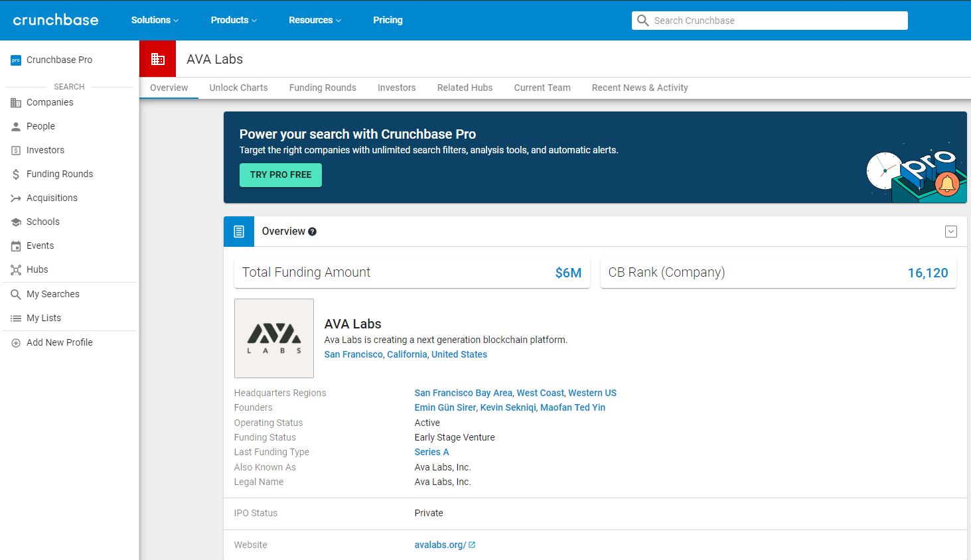Click the AVA Labs logo thumbnail
971x560 pixels.
click(274, 338)
